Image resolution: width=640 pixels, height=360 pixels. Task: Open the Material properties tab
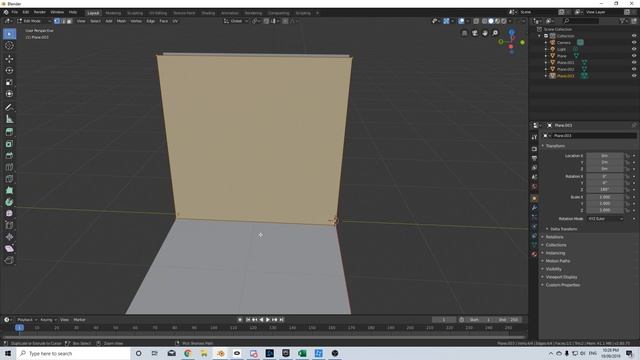tap(534, 254)
